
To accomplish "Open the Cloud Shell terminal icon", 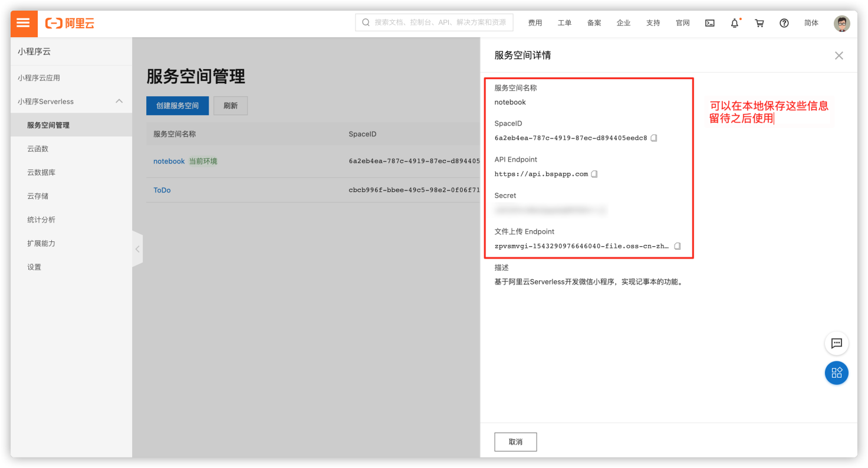I will (x=710, y=23).
